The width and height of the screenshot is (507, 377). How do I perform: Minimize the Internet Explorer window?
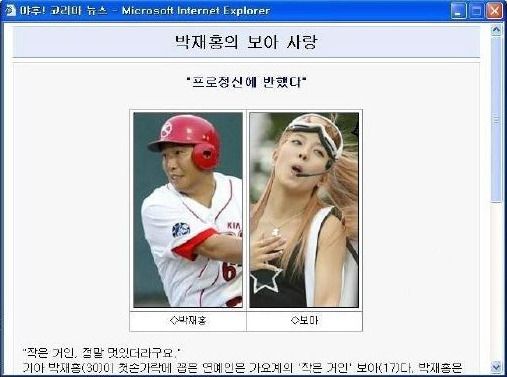pos(459,11)
